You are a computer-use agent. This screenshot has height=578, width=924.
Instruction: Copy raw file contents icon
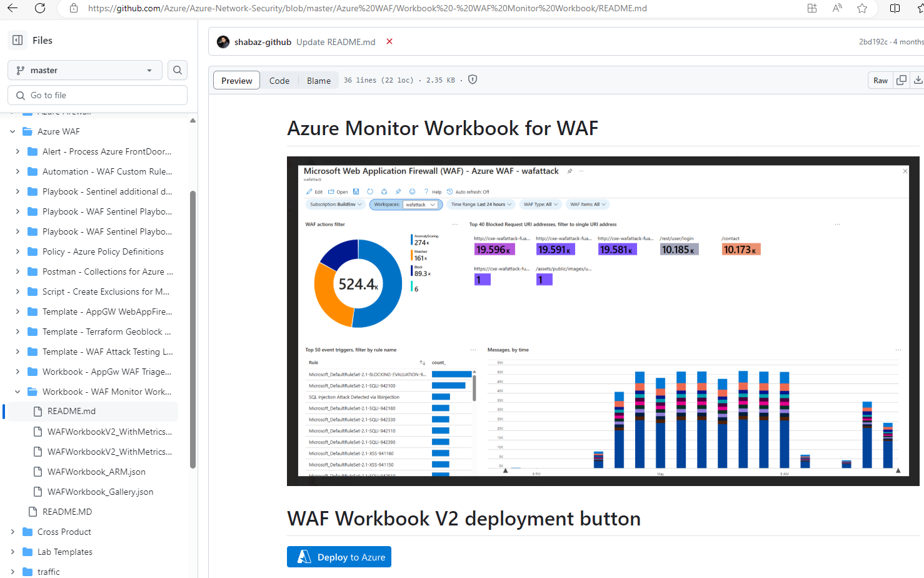coord(901,80)
